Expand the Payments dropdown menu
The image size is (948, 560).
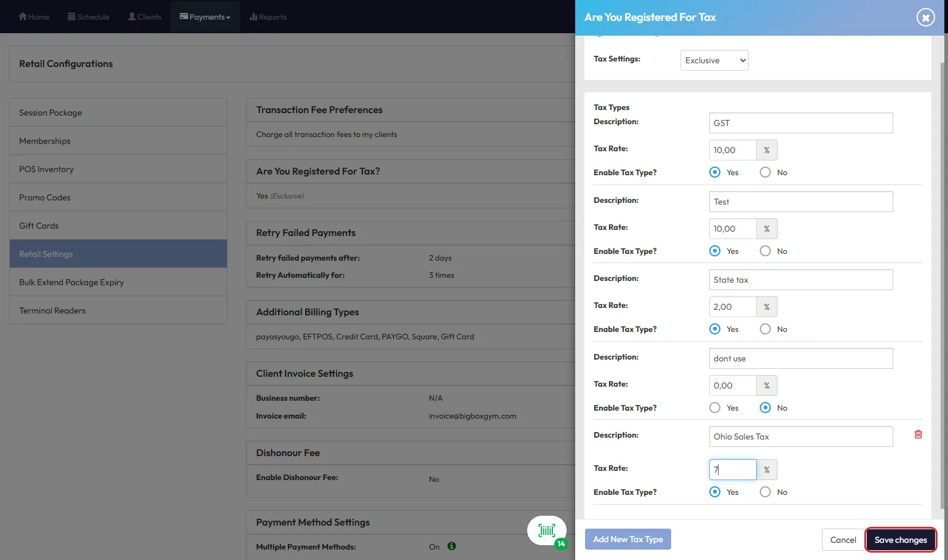[x=205, y=17]
